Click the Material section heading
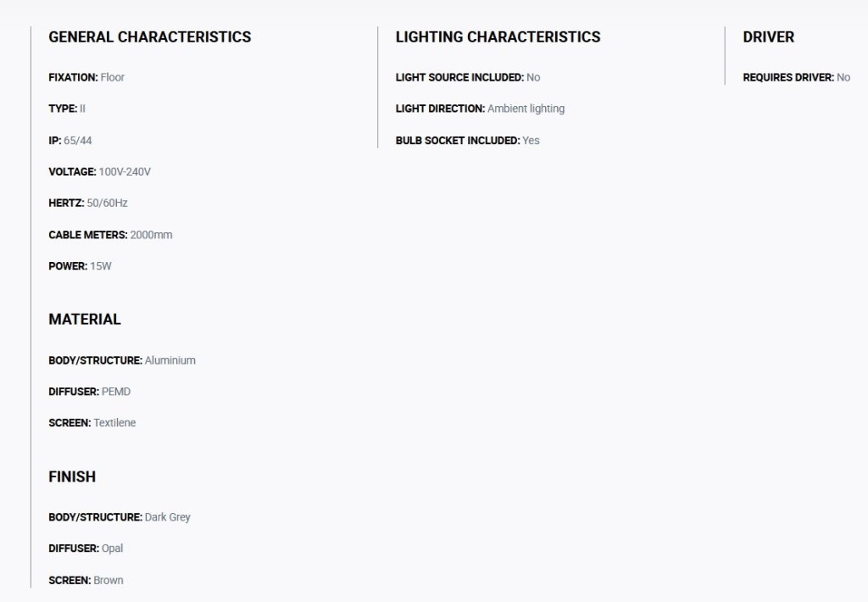This screenshot has width=868, height=602. (x=85, y=320)
